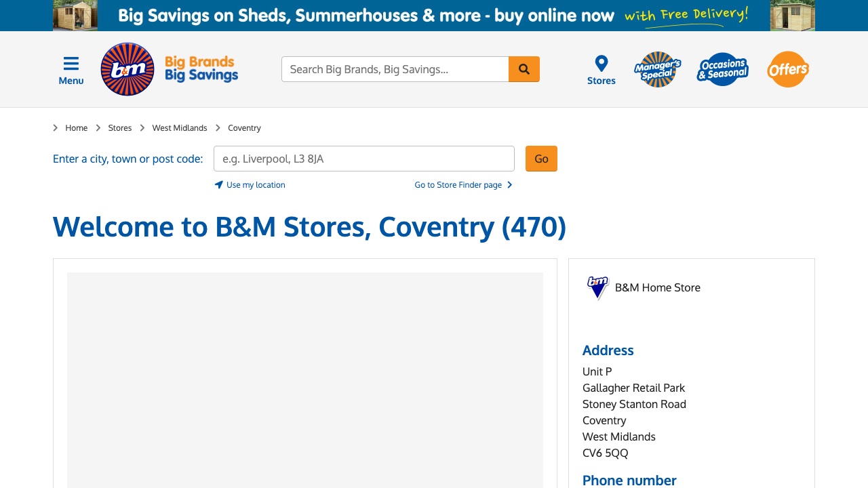Screen dimensions: 868x488
Task: Select the Stores breadcrumb item
Action: point(119,127)
